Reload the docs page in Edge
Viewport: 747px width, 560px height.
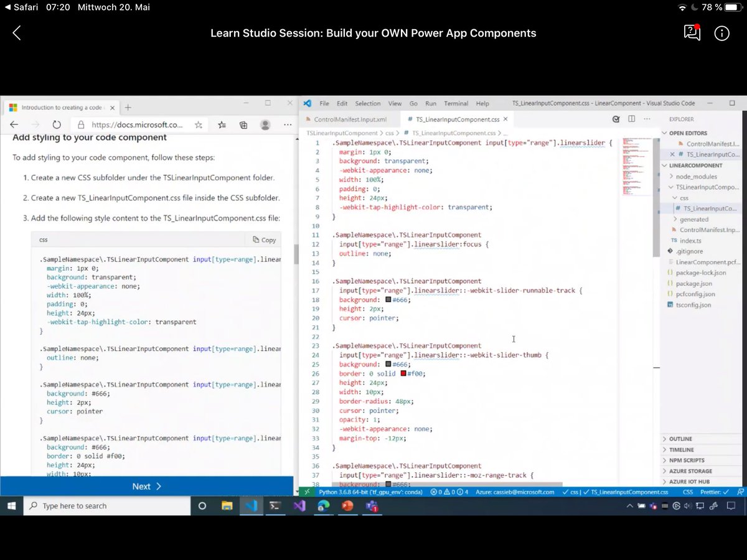click(x=57, y=124)
